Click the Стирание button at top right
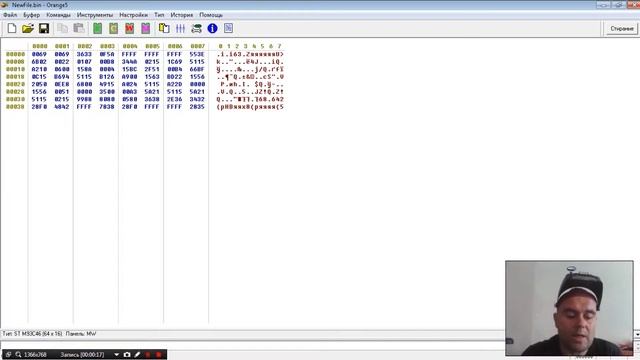640x360 pixels. coord(622,29)
